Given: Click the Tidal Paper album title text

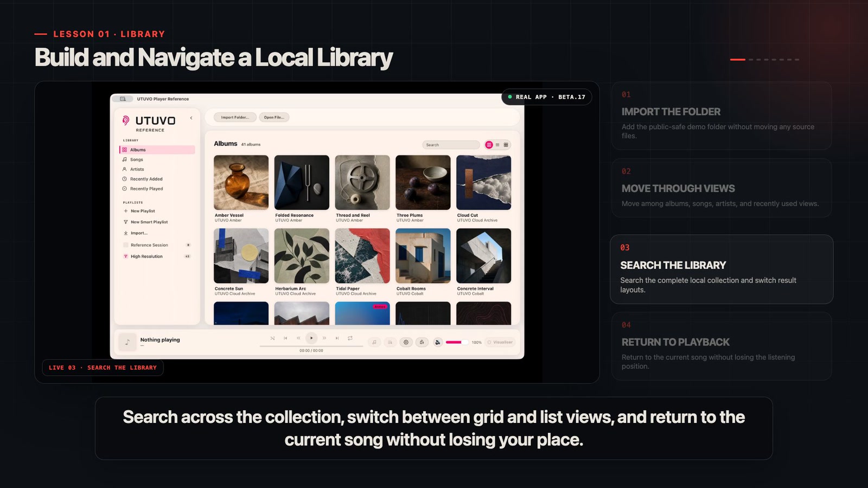Looking at the screenshot, I should (x=348, y=288).
